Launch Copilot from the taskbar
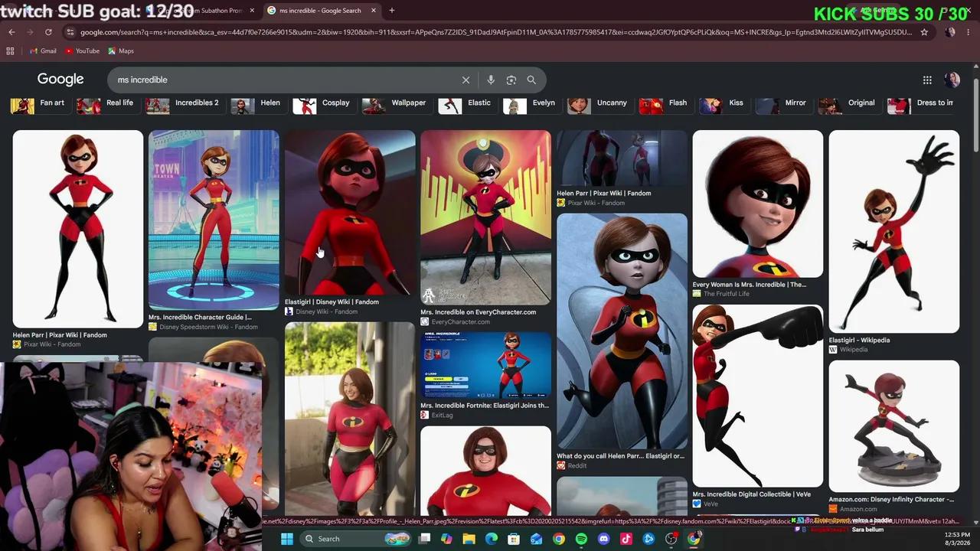This screenshot has width=980, height=551. point(447,539)
